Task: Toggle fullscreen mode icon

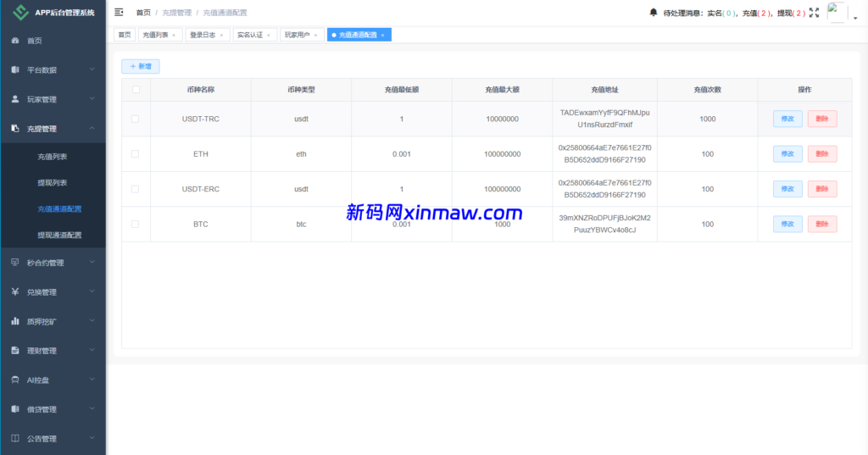Action: (814, 13)
